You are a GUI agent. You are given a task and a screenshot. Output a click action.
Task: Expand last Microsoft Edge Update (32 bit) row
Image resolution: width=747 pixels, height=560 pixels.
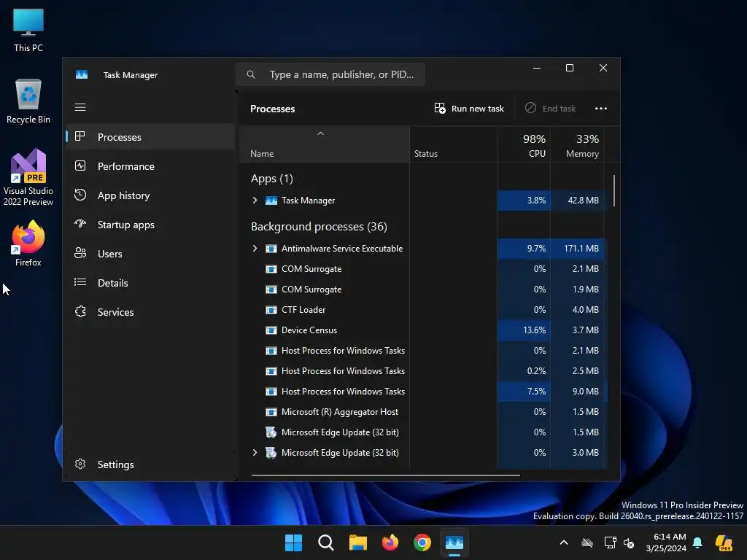tap(255, 453)
